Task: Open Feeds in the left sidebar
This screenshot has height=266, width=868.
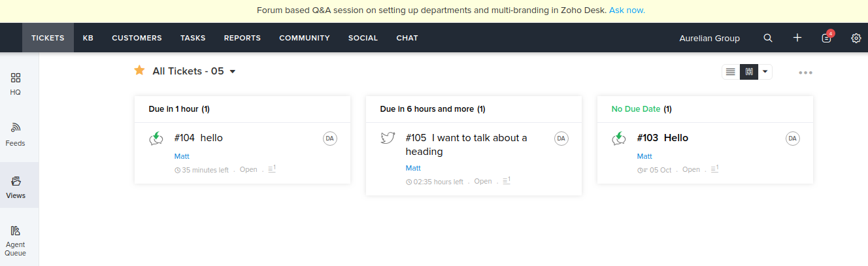Action: (16, 134)
